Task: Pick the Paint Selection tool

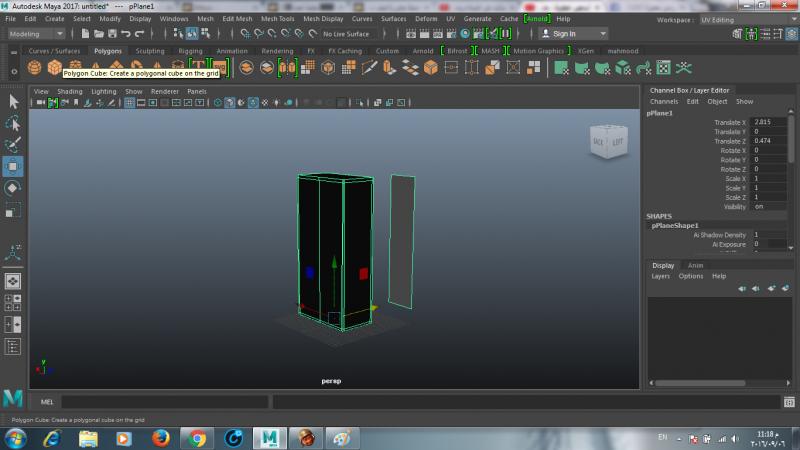Action: tap(13, 145)
